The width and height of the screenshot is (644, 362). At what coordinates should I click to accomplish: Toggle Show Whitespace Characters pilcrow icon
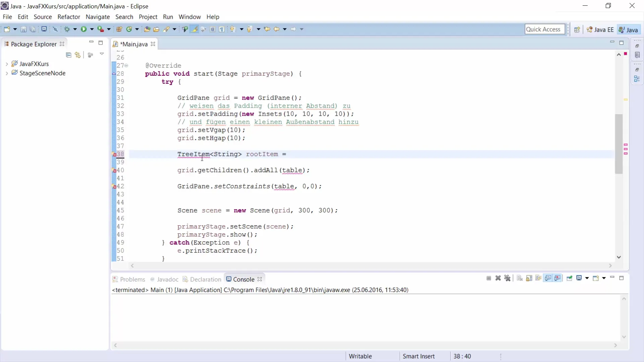click(x=222, y=29)
